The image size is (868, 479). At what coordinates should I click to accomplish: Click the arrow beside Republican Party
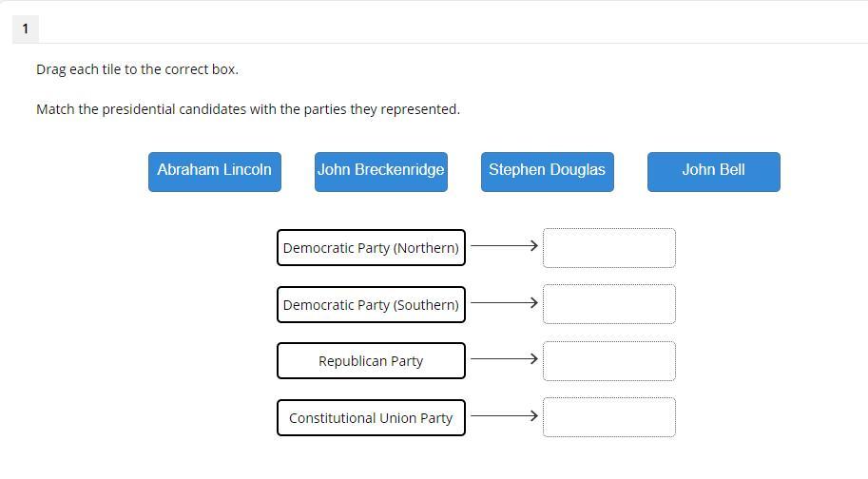pyautogui.click(x=504, y=358)
